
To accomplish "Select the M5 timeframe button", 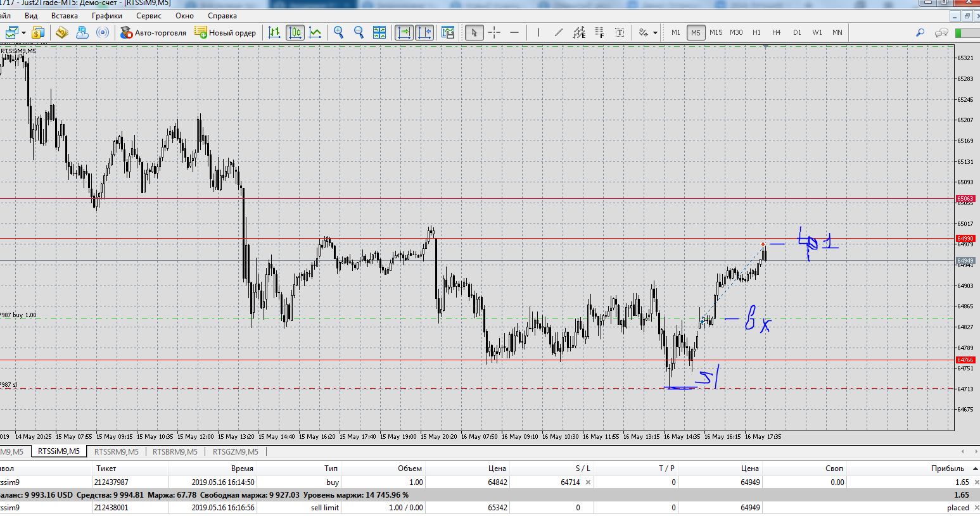I will 696,32.
